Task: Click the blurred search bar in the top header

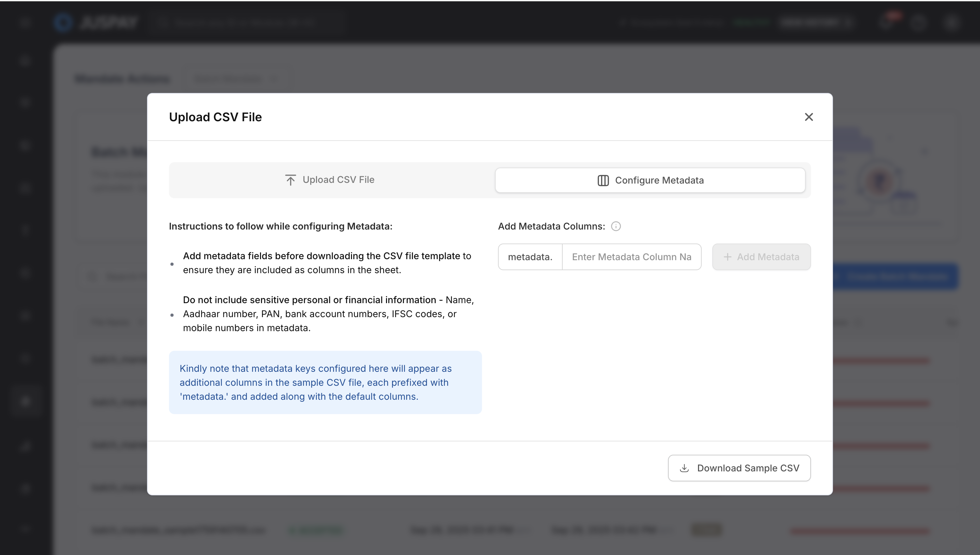Action: 244,23
